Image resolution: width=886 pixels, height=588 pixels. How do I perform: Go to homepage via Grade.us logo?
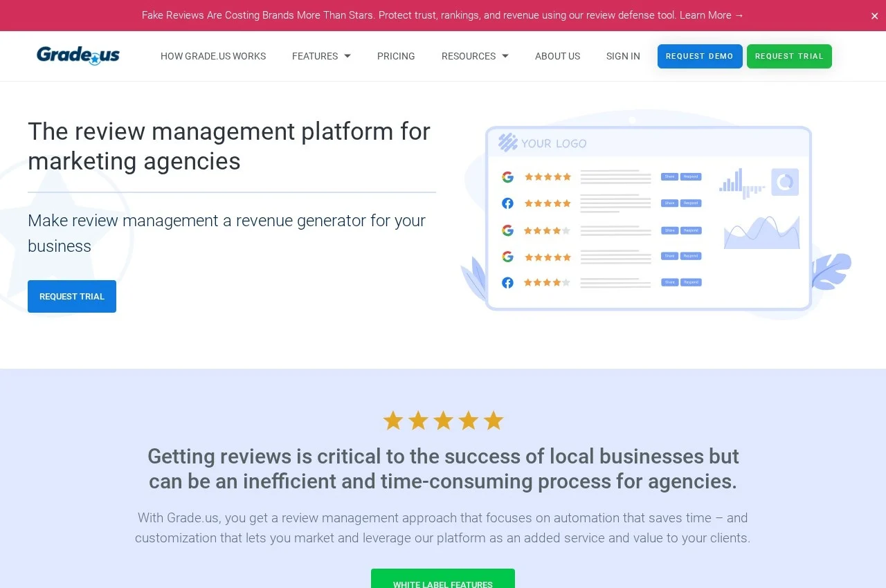pos(78,55)
